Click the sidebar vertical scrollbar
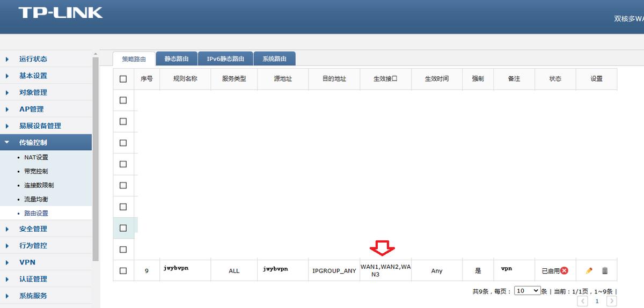 pos(96,158)
